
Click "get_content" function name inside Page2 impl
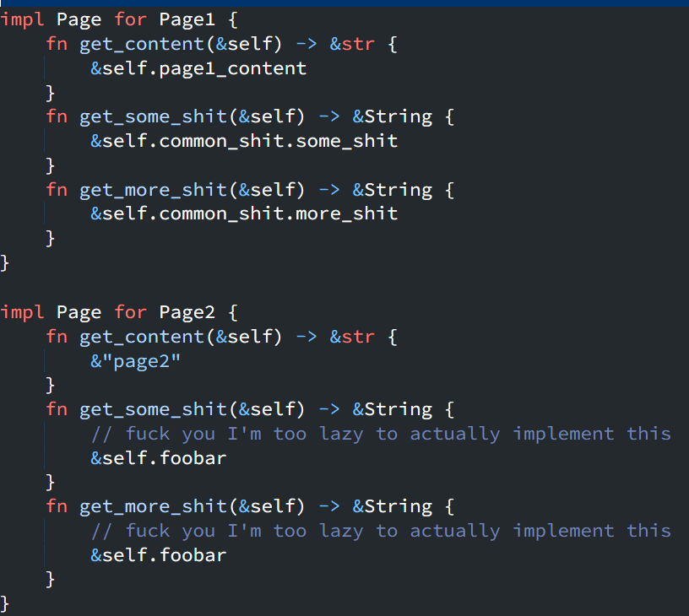(x=142, y=338)
